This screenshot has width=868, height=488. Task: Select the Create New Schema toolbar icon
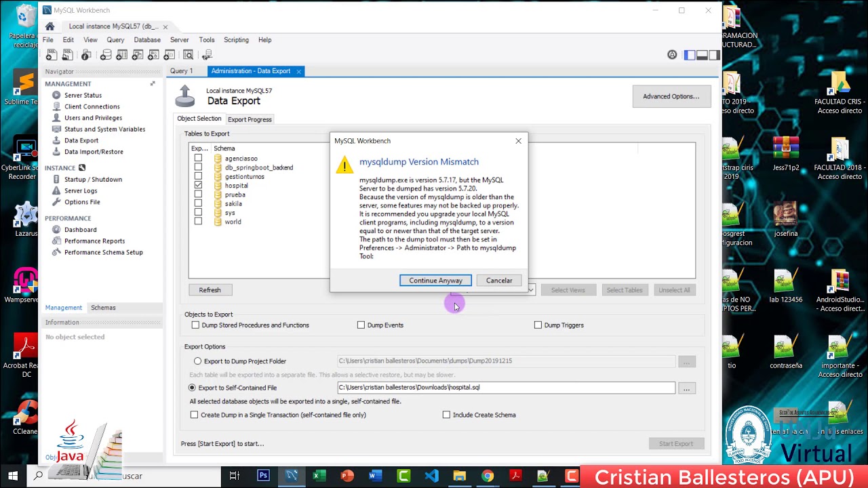104,54
